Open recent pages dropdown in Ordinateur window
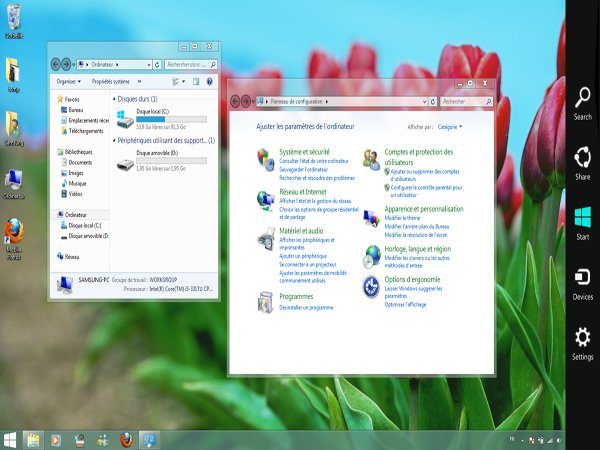The image size is (600, 450). (73, 65)
